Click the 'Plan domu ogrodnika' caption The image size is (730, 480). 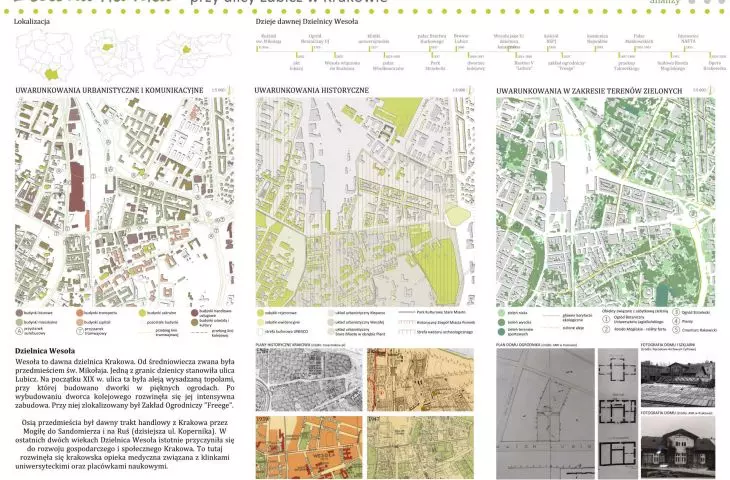[x=536, y=345]
